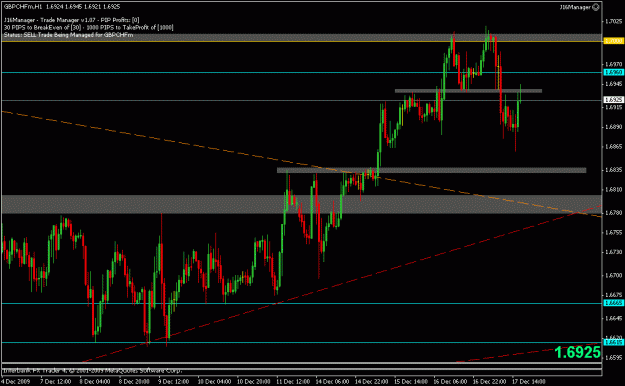Click the J16Manager expert advisor label
This screenshot has width=625, height=386.
(575, 7)
